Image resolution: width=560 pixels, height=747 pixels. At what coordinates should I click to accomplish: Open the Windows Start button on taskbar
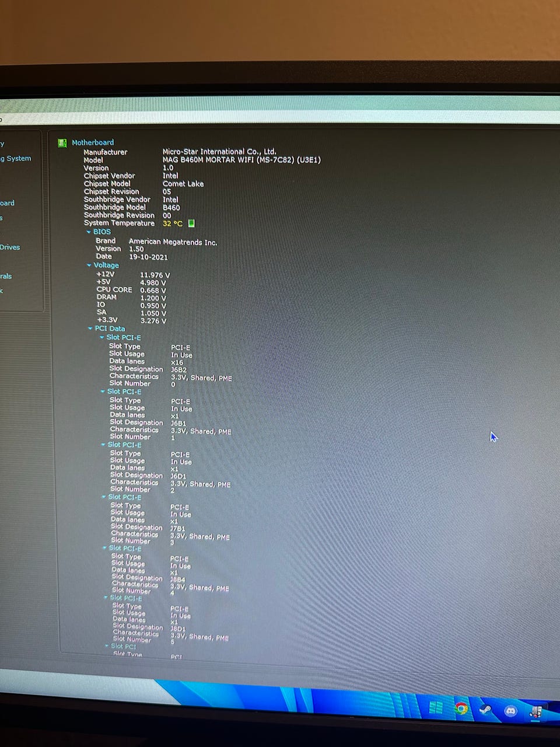coord(435,708)
